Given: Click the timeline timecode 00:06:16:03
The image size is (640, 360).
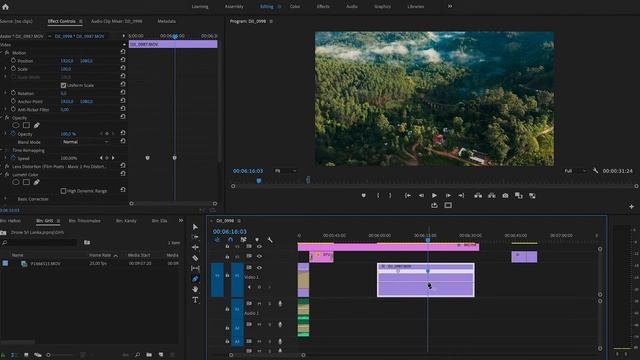Looking at the screenshot, I should (x=229, y=231).
